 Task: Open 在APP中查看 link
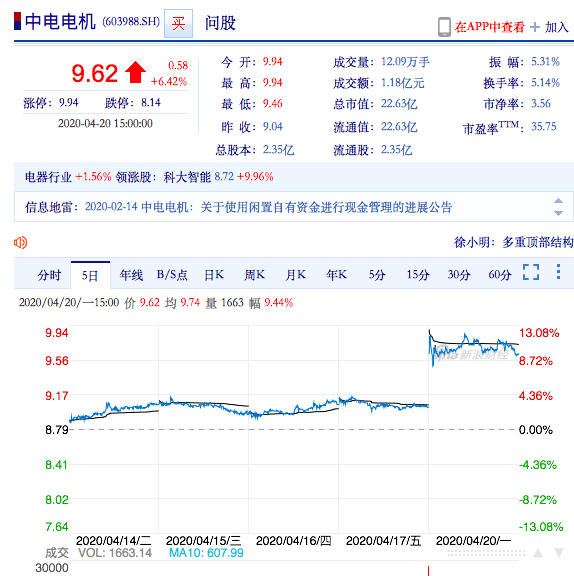point(489,27)
